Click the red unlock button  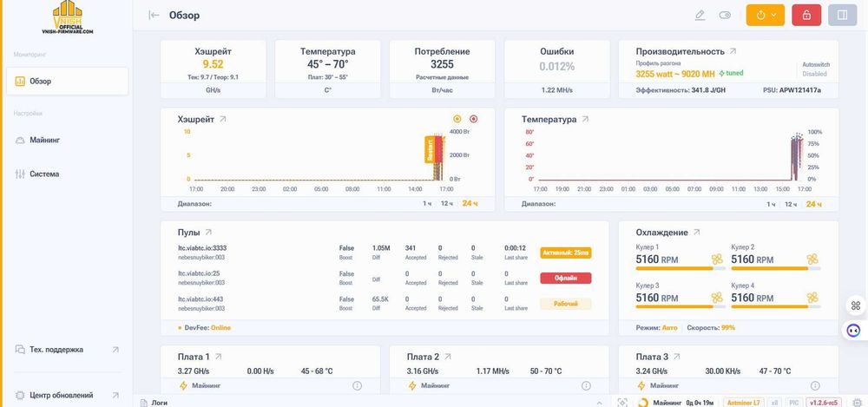(806, 15)
